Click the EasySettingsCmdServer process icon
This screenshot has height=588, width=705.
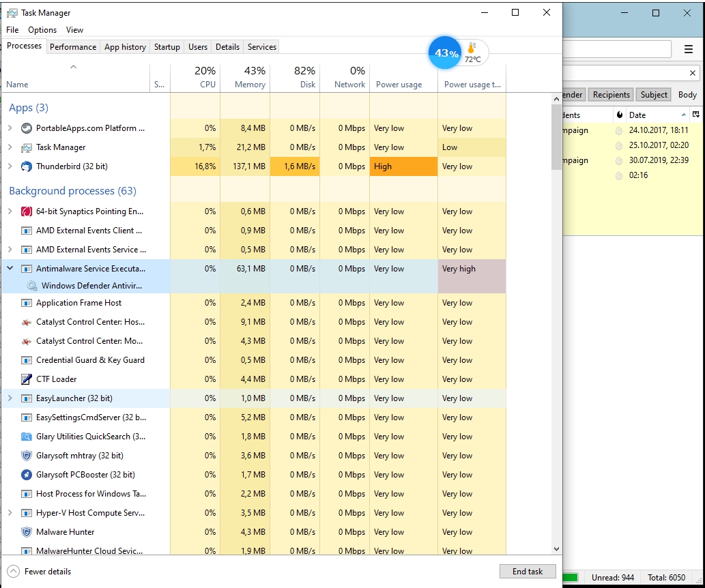coord(27,417)
